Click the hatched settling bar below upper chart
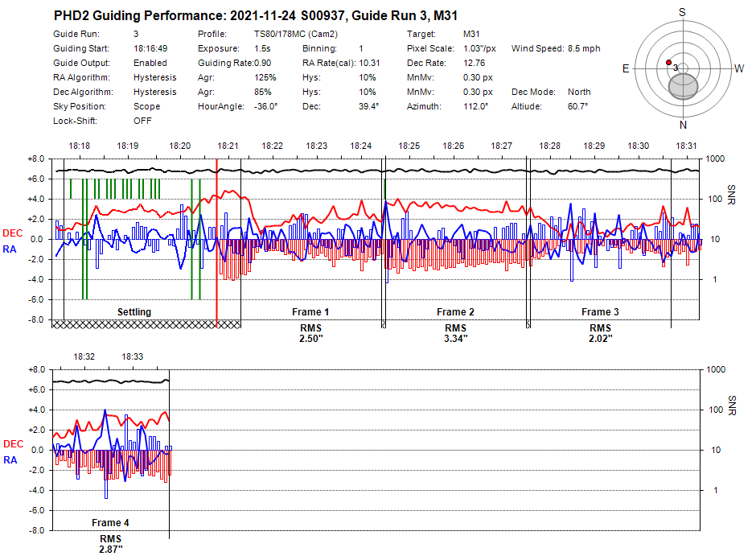Viewport: 756px width, 556px height. 146,324
